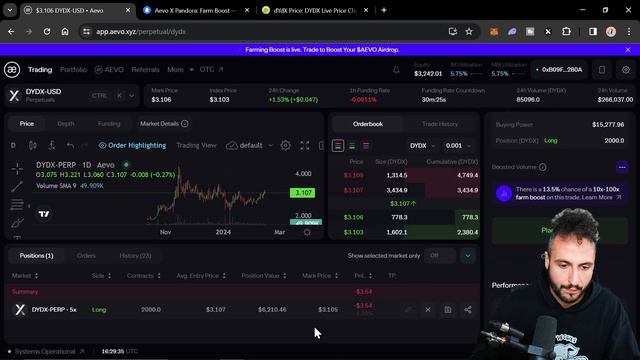The image size is (640, 360).
Task: Switch to dYdX Price browser tab
Action: point(315,11)
